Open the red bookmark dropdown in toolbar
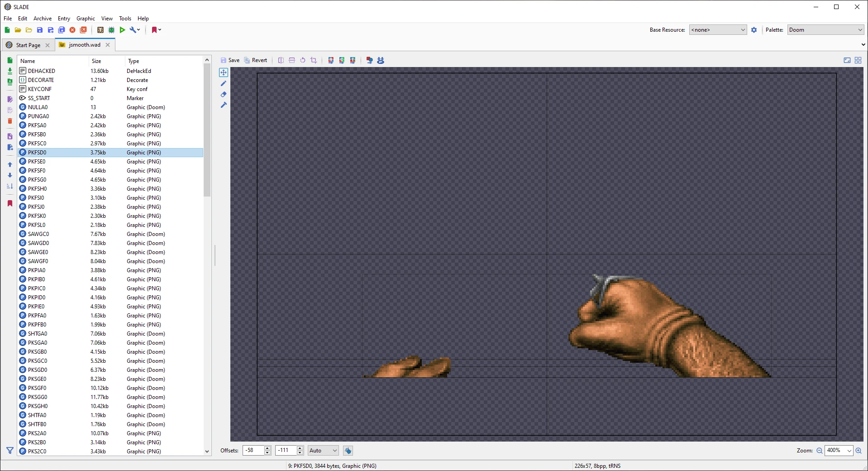 pyautogui.click(x=156, y=30)
